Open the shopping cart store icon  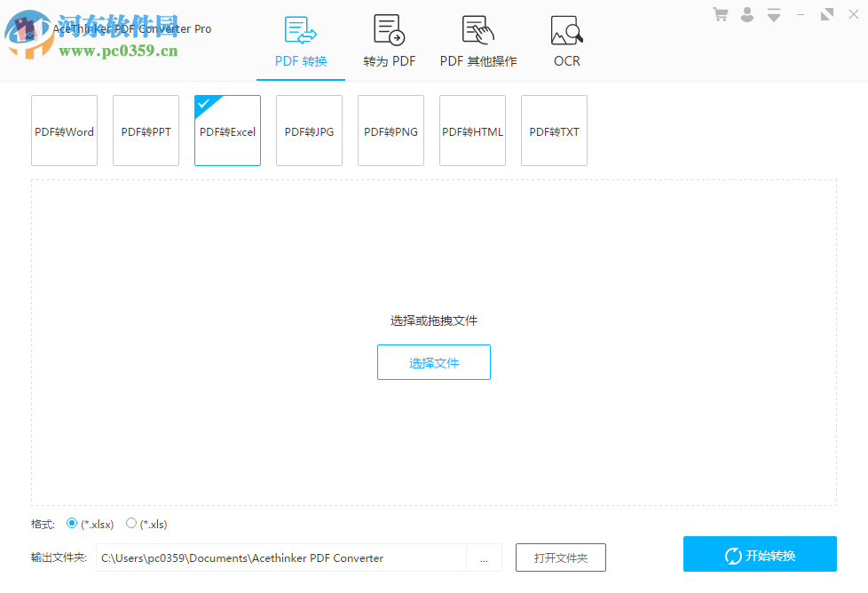point(721,14)
